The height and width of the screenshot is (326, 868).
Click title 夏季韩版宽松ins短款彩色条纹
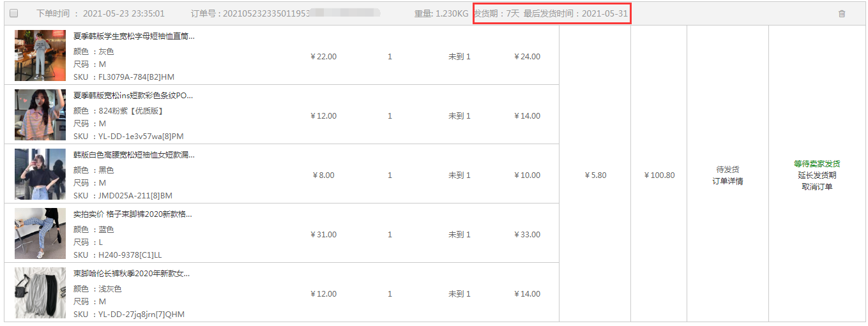click(x=133, y=96)
